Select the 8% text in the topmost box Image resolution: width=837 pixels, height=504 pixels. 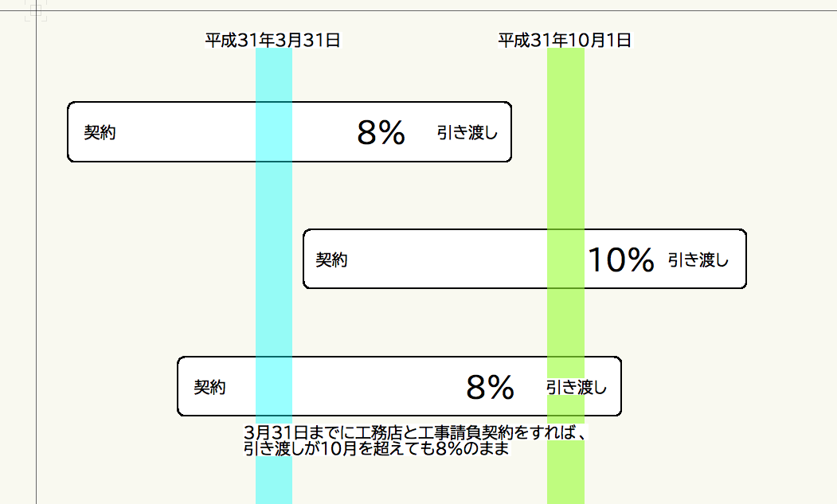(381, 133)
